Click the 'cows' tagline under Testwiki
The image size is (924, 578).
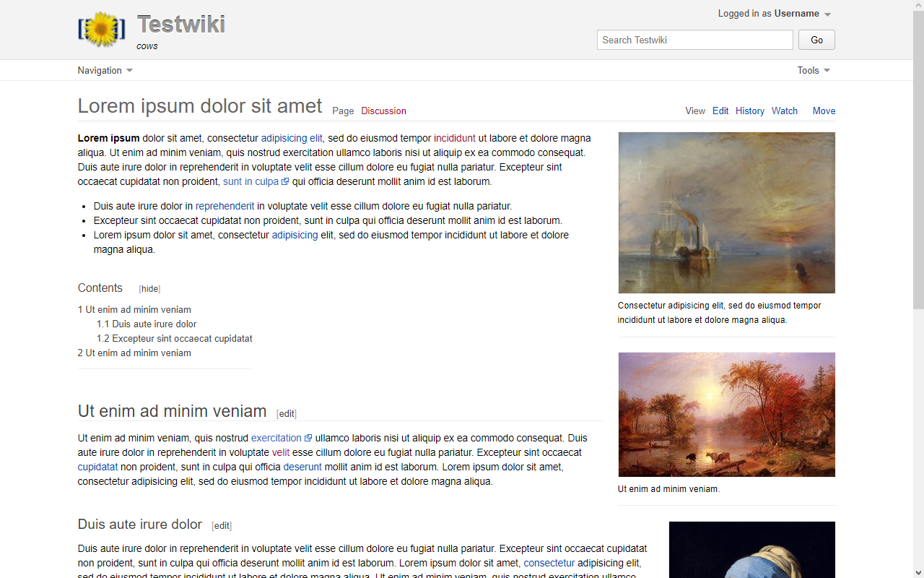[x=147, y=46]
